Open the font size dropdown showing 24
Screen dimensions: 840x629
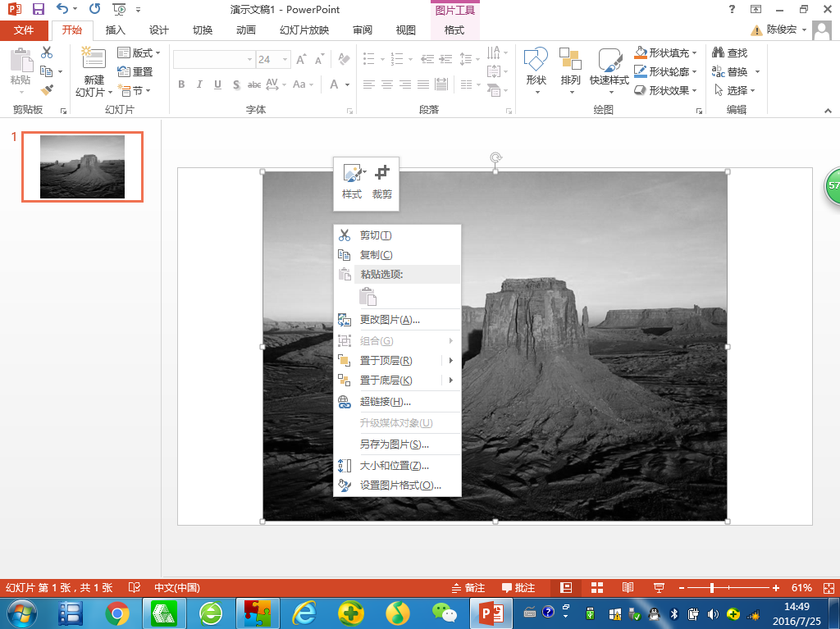coord(285,60)
